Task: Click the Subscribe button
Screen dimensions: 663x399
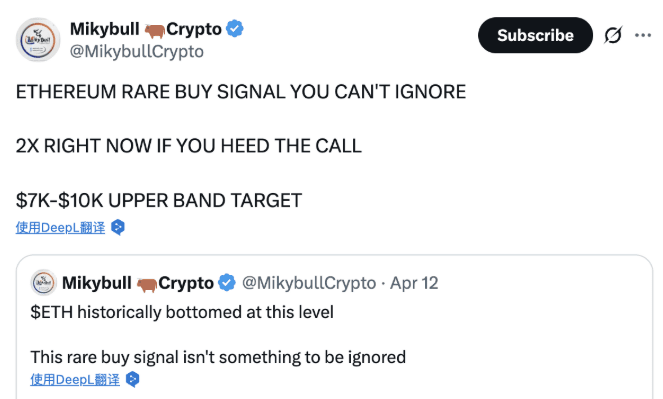Action: pyautogui.click(x=535, y=35)
